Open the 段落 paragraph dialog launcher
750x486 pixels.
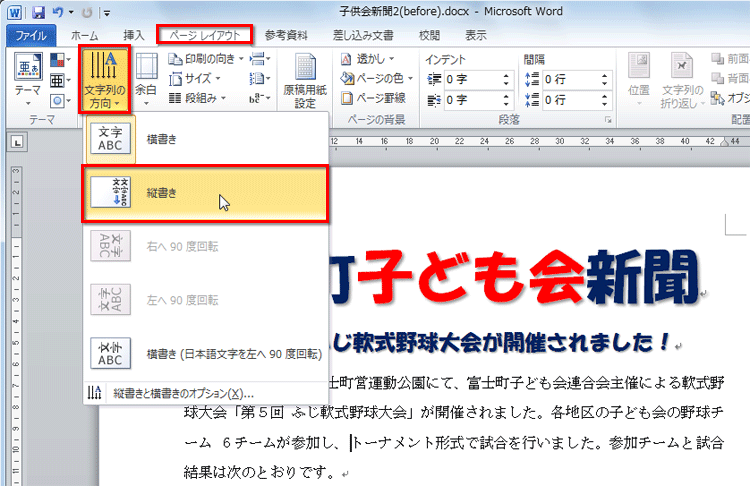(x=608, y=120)
